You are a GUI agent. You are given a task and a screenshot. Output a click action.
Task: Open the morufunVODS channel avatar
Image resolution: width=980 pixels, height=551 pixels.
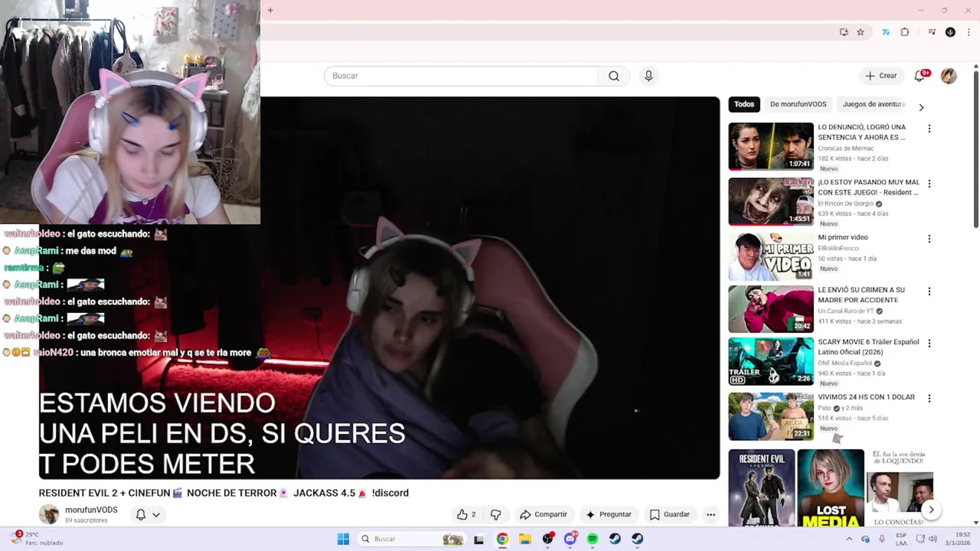click(x=49, y=514)
